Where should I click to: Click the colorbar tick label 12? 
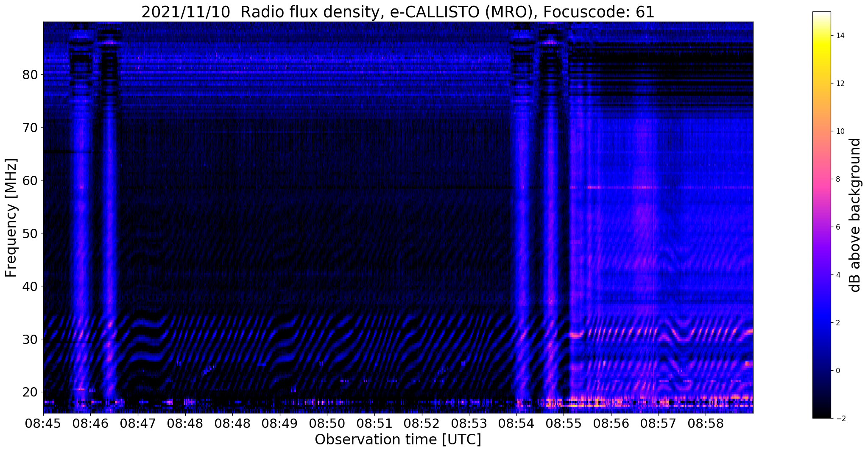pos(840,83)
